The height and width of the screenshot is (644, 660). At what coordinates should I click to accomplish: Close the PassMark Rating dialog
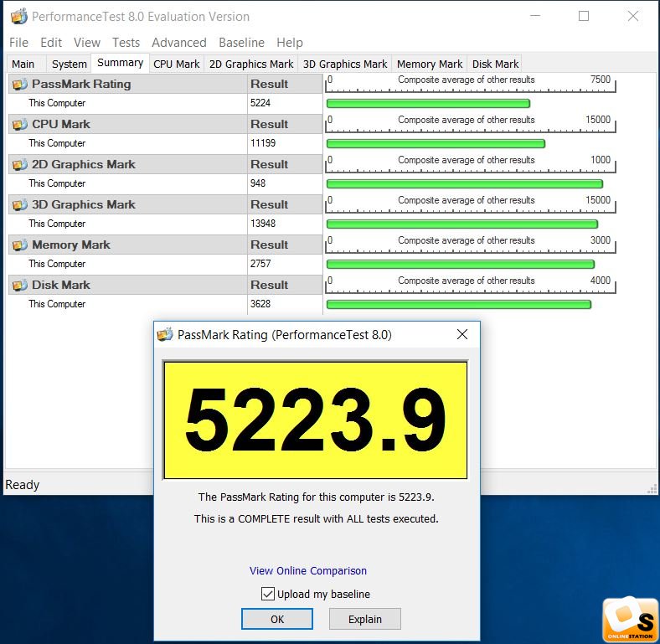click(462, 334)
